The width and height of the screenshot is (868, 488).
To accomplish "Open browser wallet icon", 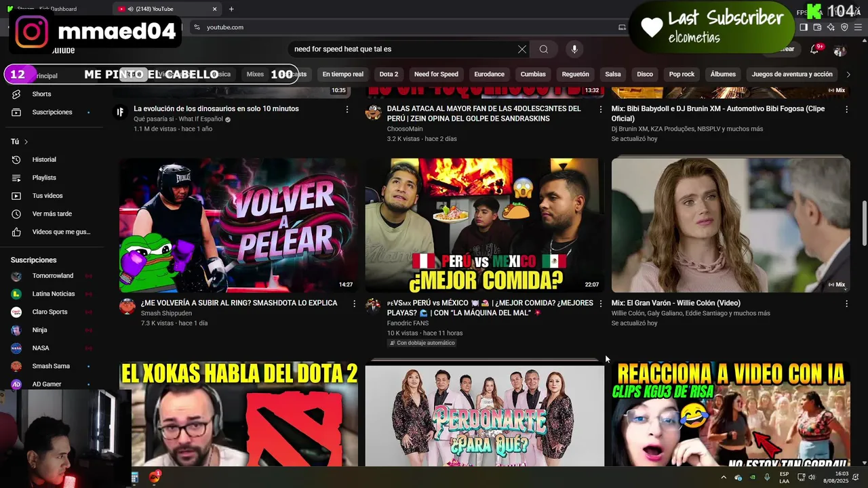I will [817, 27].
